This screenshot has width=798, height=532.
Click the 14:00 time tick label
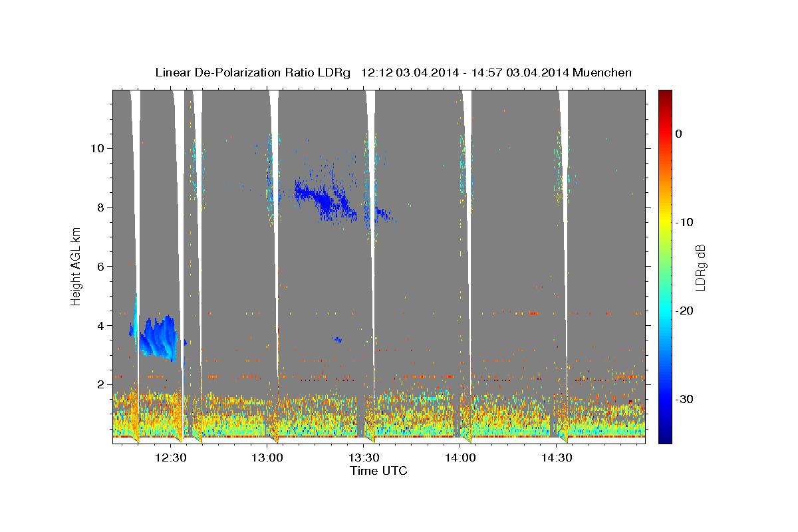coord(460,458)
